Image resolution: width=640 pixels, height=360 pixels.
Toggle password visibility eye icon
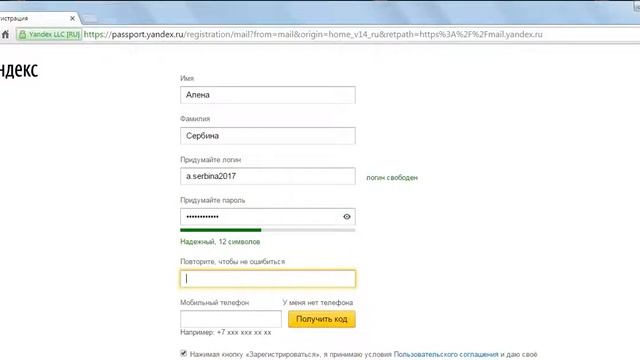click(x=347, y=217)
